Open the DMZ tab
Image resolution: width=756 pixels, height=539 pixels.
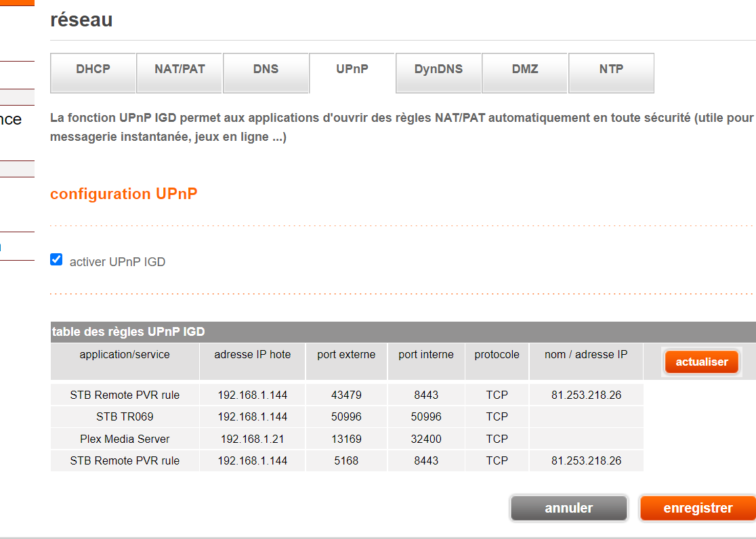pos(525,70)
